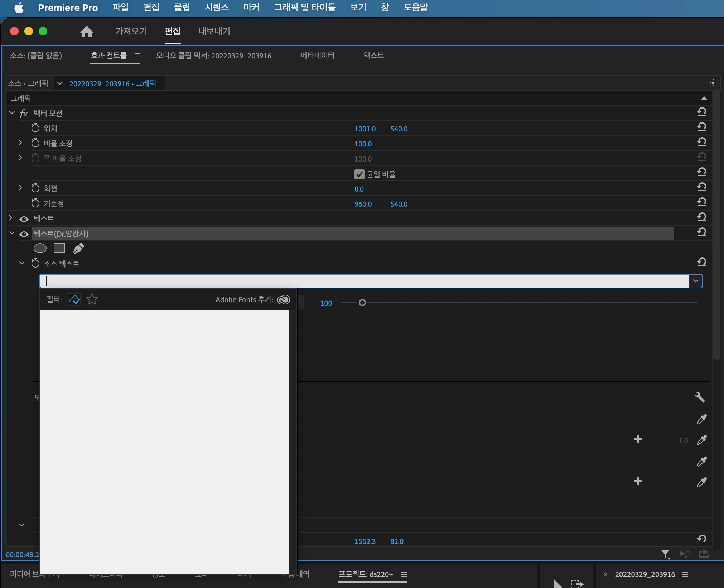
Task: Reset the 위치 position parameter
Action: [701, 127]
